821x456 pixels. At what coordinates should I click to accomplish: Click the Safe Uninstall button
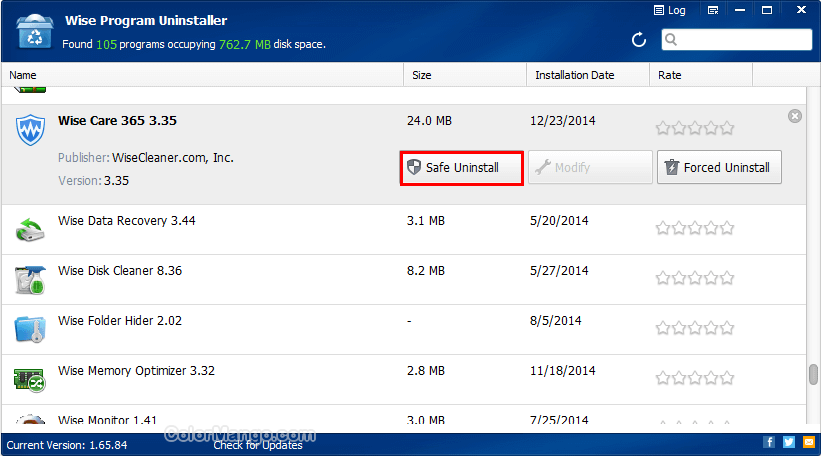click(x=462, y=168)
